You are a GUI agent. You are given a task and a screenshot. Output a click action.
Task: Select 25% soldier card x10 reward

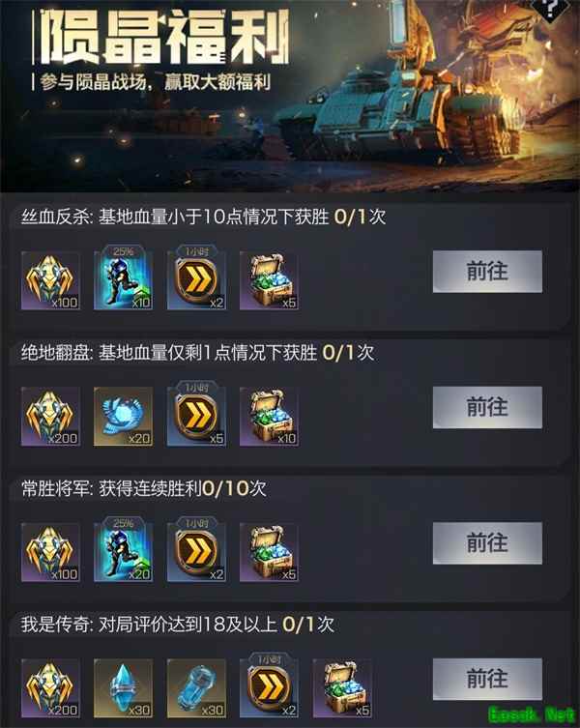tap(123, 277)
